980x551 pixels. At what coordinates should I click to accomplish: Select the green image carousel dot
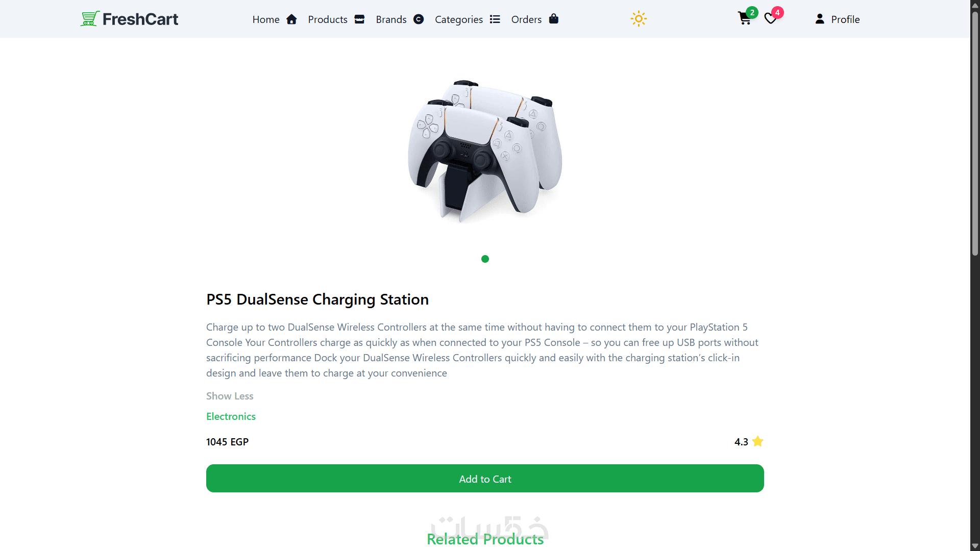click(x=485, y=259)
